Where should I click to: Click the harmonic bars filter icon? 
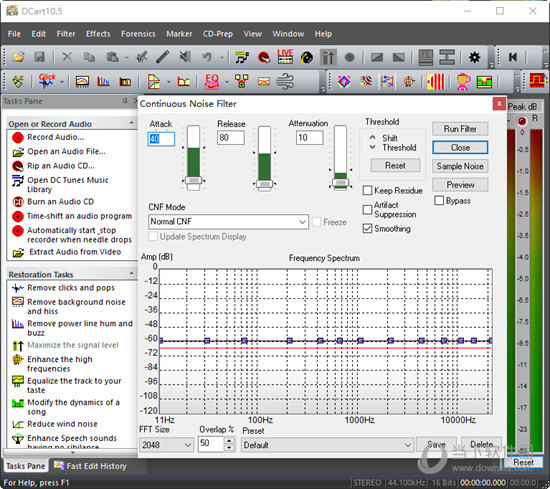point(103,82)
